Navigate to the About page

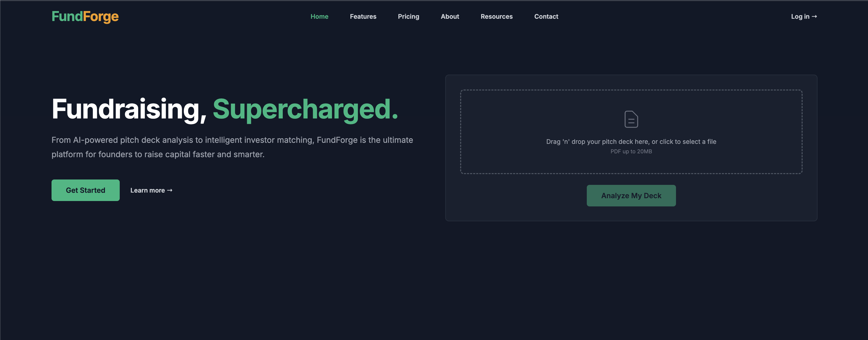(x=449, y=16)
